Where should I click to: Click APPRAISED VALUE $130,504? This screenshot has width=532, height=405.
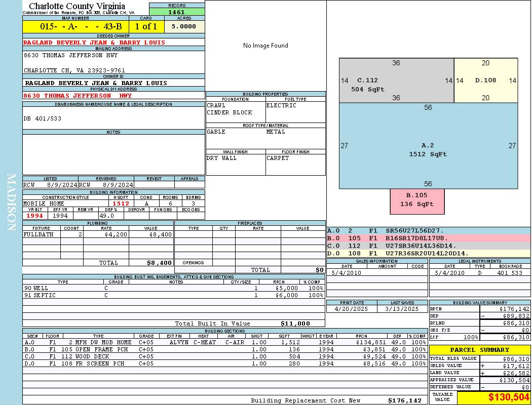[x=514, y=380]
